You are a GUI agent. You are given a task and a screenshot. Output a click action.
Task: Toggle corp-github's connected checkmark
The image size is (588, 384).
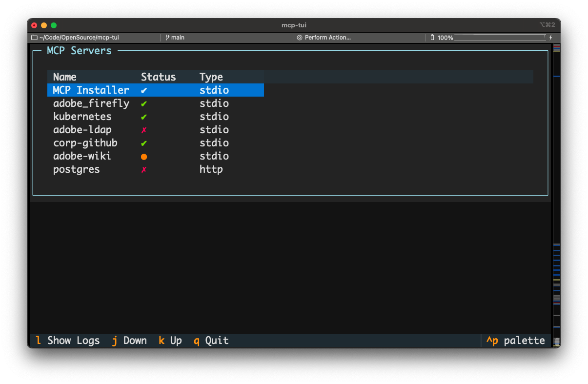click(x=144, y=143)
